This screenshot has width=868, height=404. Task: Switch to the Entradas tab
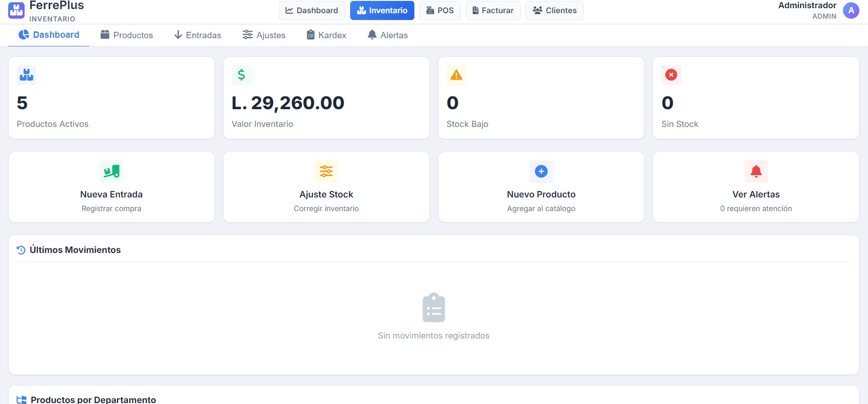click(198, 35)
